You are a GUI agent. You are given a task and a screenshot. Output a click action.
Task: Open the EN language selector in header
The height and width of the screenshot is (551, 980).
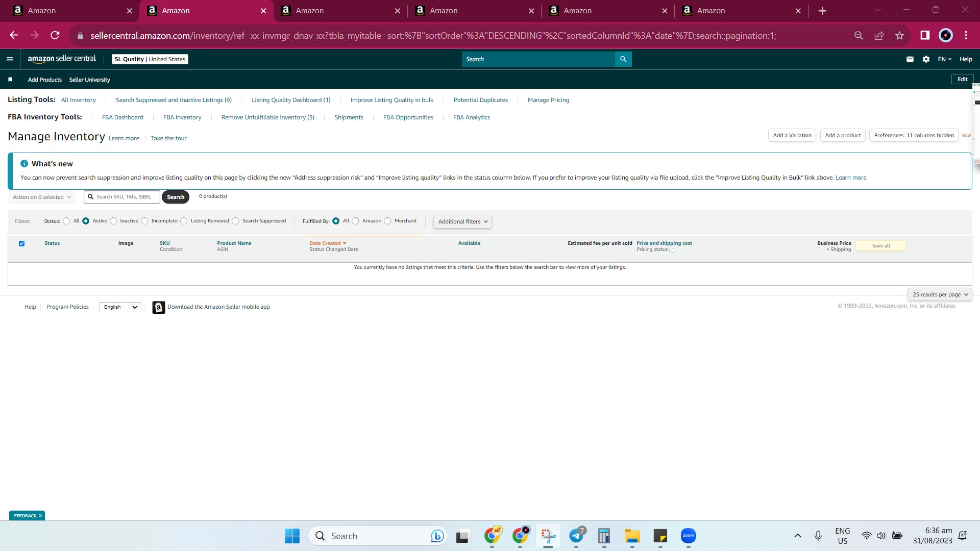click(944, 59)
